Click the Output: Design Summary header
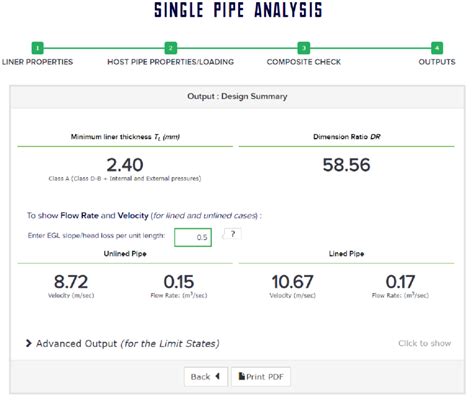 pyautogui.click(x=237, y=97)
